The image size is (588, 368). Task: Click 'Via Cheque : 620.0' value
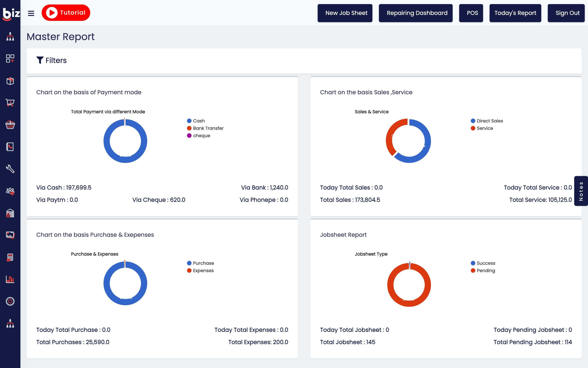[x=159, y=200]
